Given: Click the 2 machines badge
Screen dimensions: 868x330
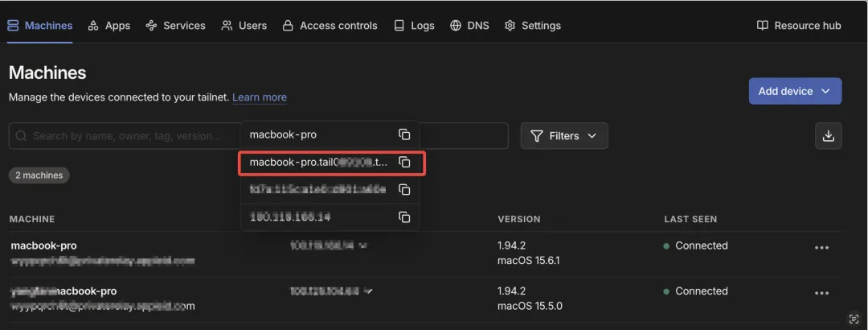Looking at the screenshot, I should (x=39, y=175).
